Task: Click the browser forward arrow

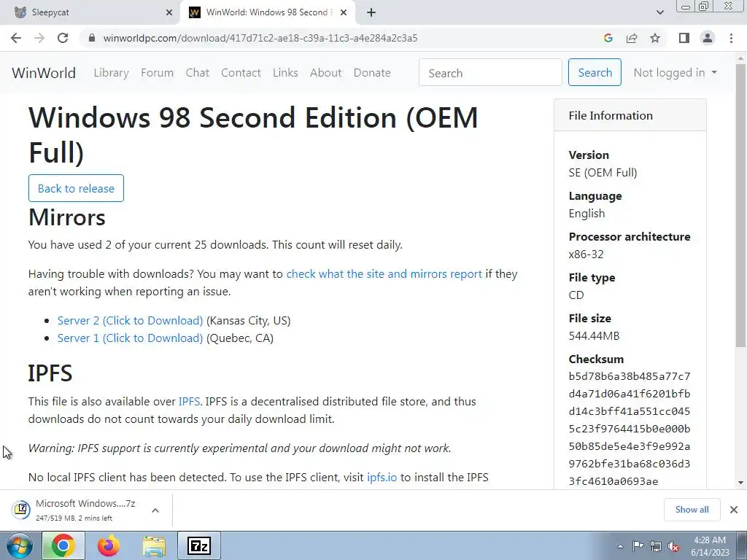Action: tap(39, 38)
